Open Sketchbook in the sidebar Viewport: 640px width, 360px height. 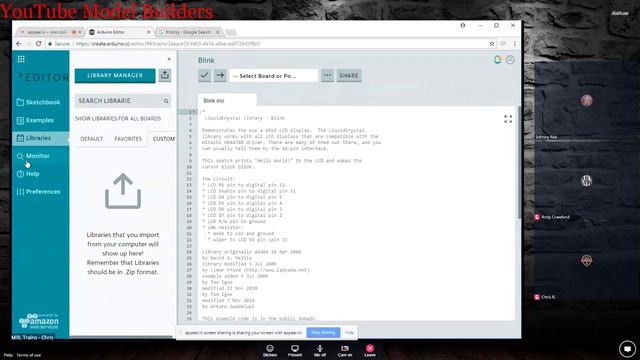[38, 102]
